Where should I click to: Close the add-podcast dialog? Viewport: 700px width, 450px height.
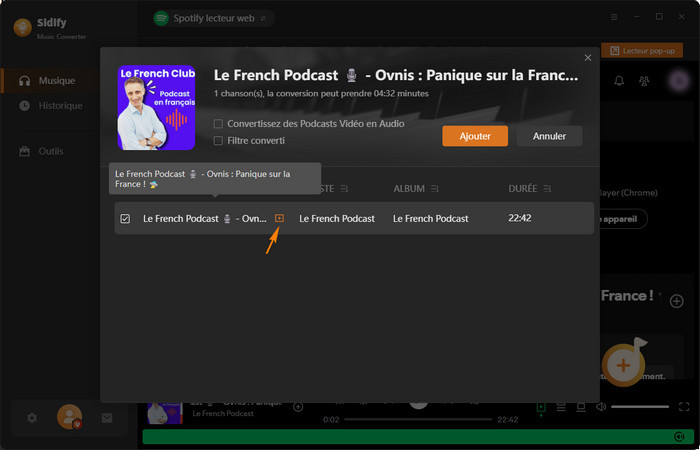pyautogui.click(x=587, y=58)
